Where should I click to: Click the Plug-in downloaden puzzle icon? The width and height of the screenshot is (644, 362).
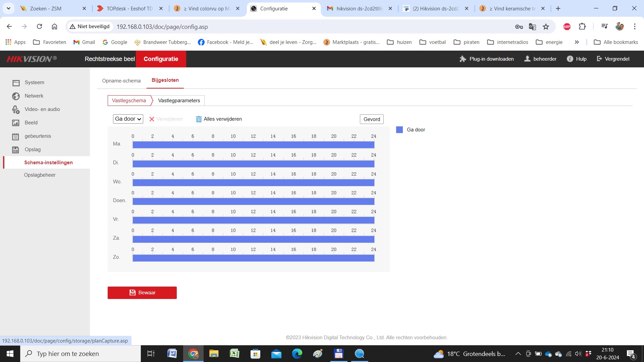tap(463, 59)
